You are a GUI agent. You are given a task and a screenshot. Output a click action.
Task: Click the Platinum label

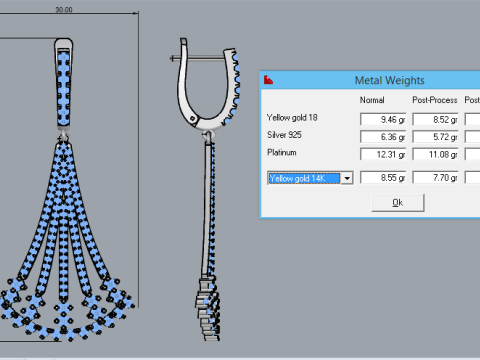coord(282,153)
